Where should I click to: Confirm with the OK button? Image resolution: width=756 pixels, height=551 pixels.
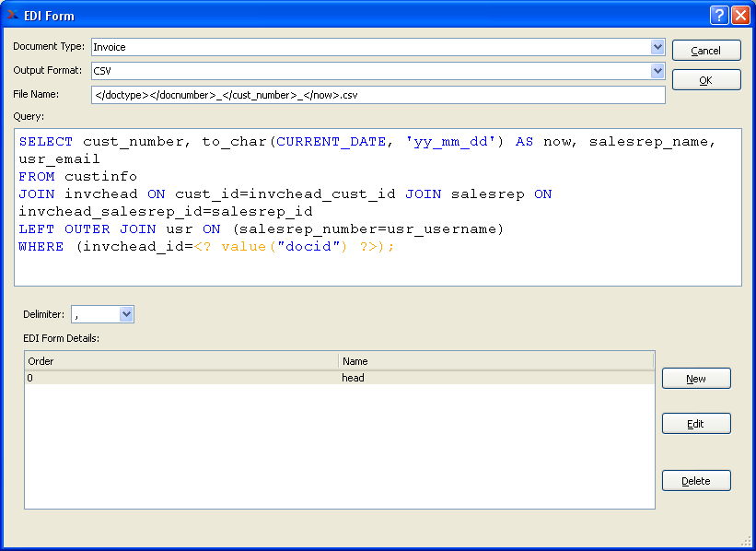pyautogui.click(x=705, y=80)
